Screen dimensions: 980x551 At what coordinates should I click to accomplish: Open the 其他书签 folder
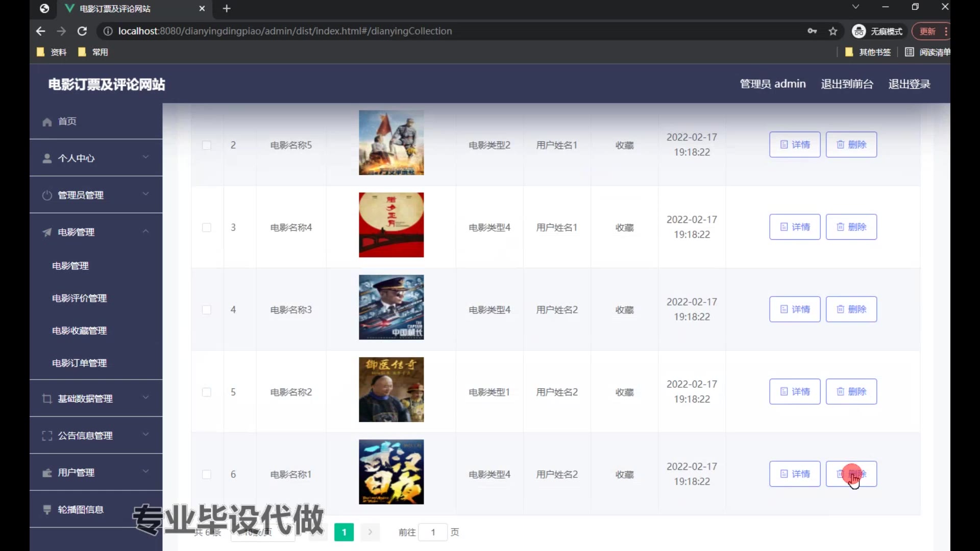click(868, 52)
